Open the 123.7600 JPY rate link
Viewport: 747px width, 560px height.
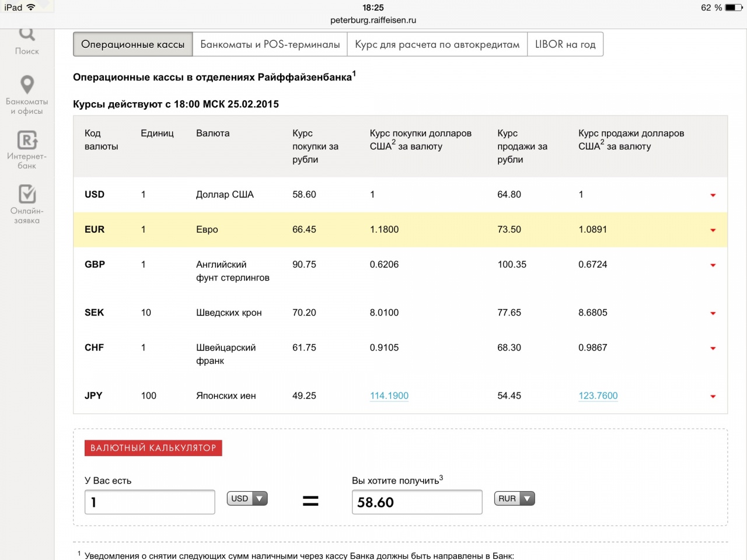click(x=598, y=395)
